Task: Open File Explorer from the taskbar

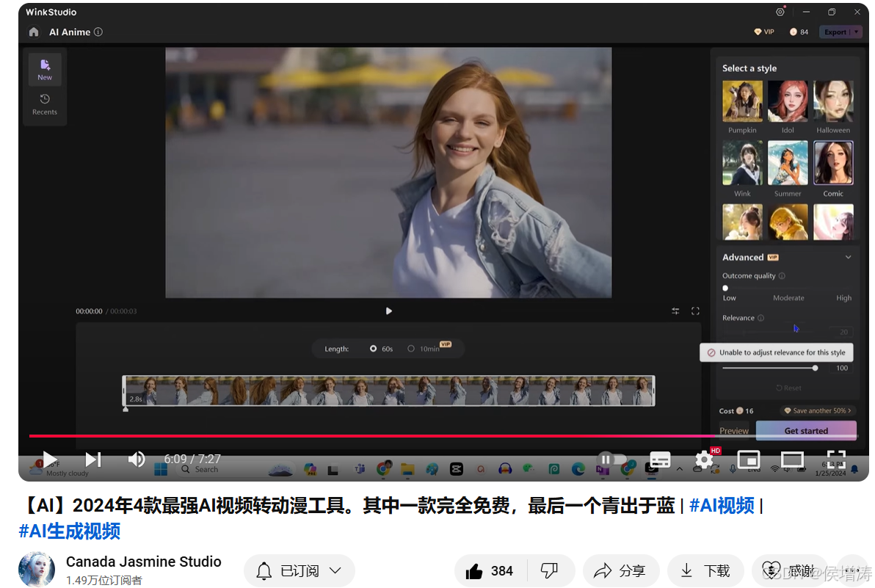Action: (x=407, y=470)
